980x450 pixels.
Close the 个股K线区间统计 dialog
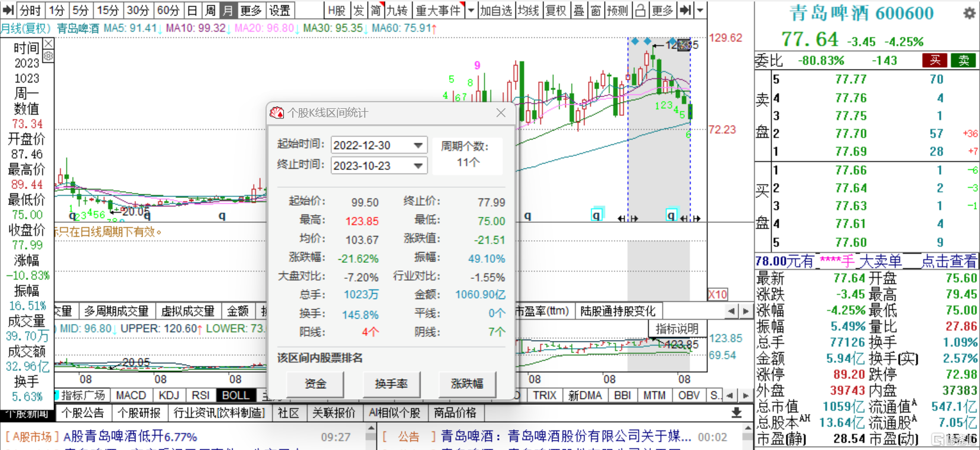pyautogui.click(x=501, y=112)
